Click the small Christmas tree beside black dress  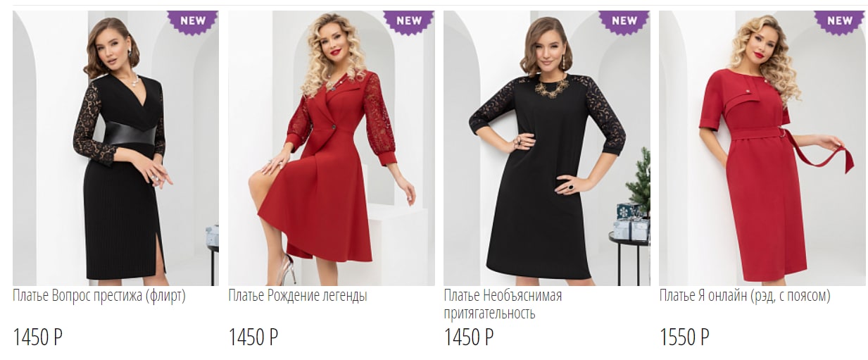[x=639, y=180]
